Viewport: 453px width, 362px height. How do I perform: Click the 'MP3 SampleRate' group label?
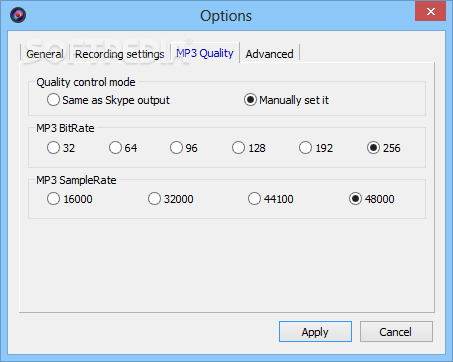tap(76, 180)
